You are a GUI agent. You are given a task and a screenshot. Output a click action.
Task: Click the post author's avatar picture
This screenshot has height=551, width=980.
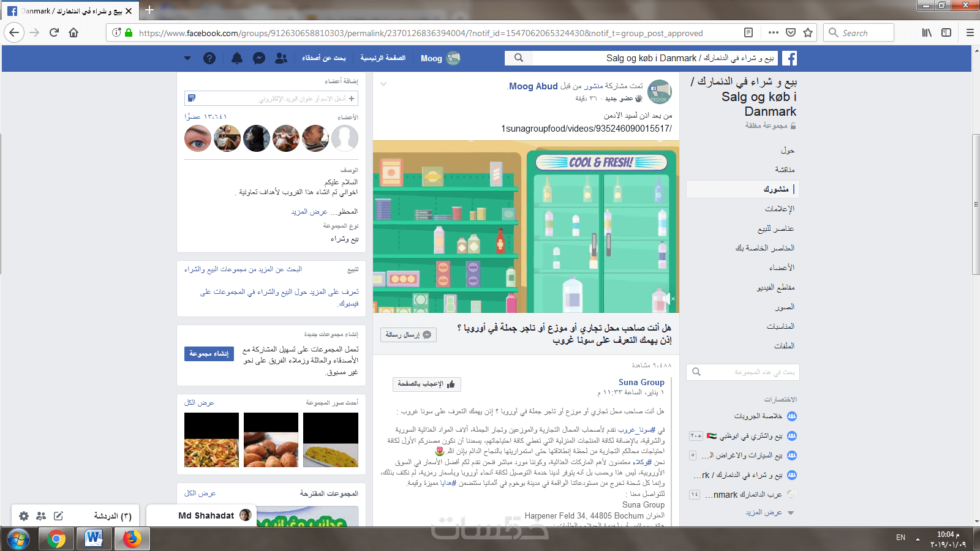[x=660, y=92]
